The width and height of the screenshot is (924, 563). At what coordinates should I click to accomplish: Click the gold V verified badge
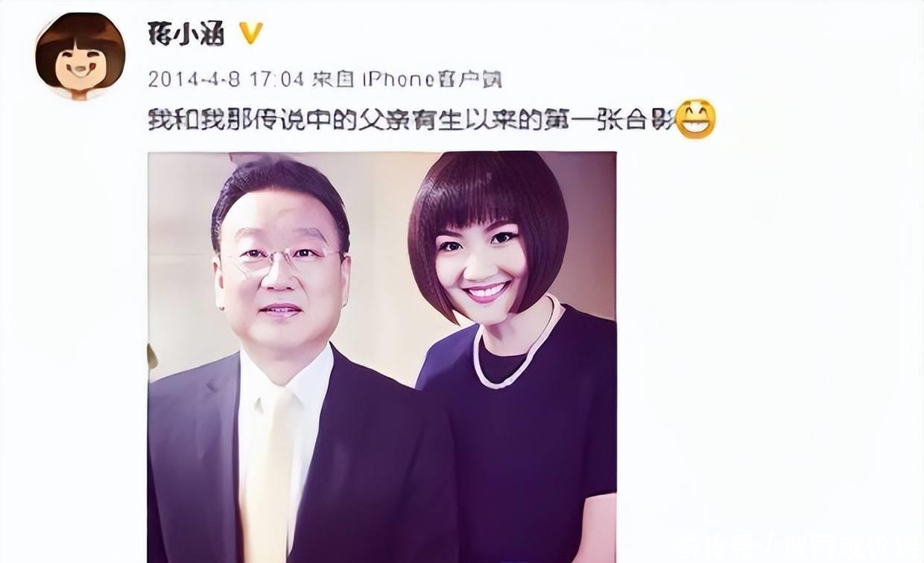click(250, 33)
